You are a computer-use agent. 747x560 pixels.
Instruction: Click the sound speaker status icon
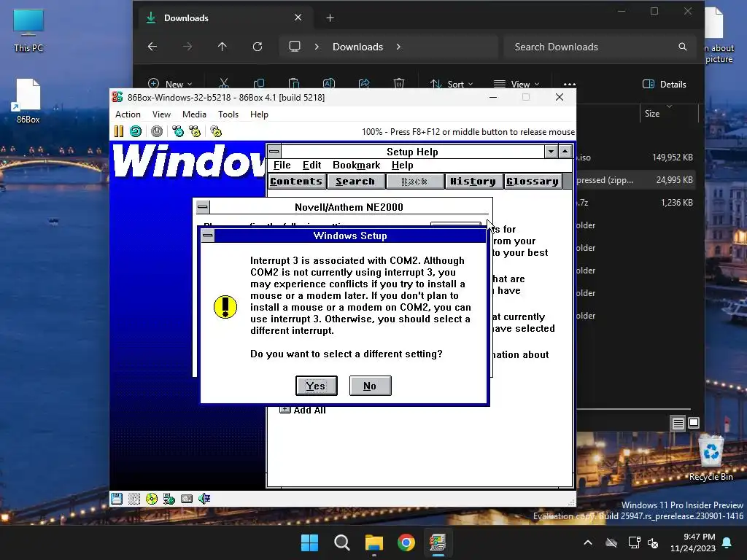pyautogui.click(x=204, y=499)
